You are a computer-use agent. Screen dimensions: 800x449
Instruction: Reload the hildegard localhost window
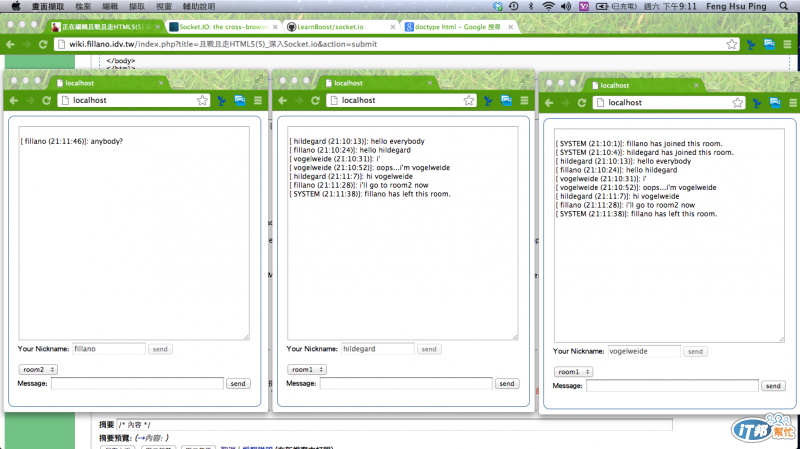(315, 101)
